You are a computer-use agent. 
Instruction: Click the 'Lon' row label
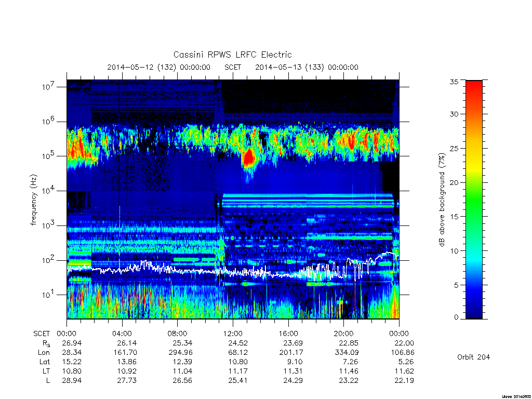click(x=44, y=353)
